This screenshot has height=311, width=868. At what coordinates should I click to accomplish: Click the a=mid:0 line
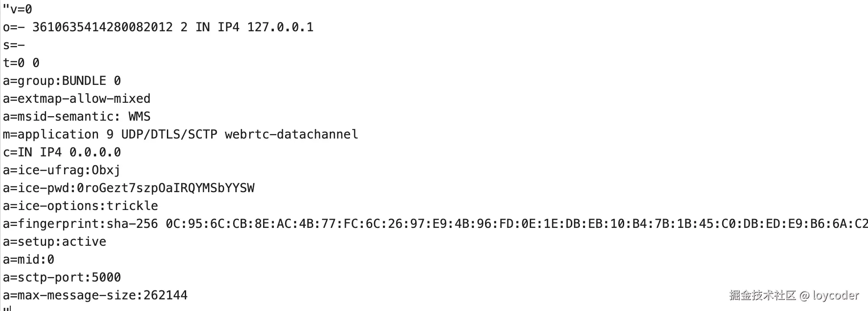click(29, 260)
